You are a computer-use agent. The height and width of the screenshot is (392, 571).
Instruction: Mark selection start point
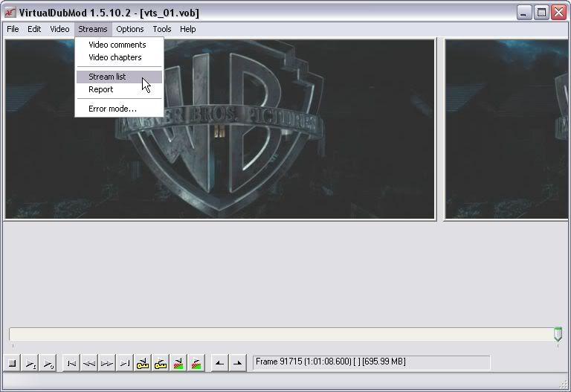click(219, 363)
